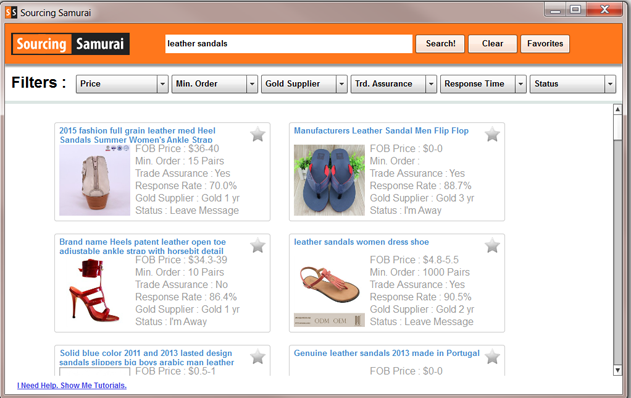This screenshot has height=398, width=631.
Task: Expand the Min. Order filter dropdown
Action: pyautogui.click(x=214, y=84)
